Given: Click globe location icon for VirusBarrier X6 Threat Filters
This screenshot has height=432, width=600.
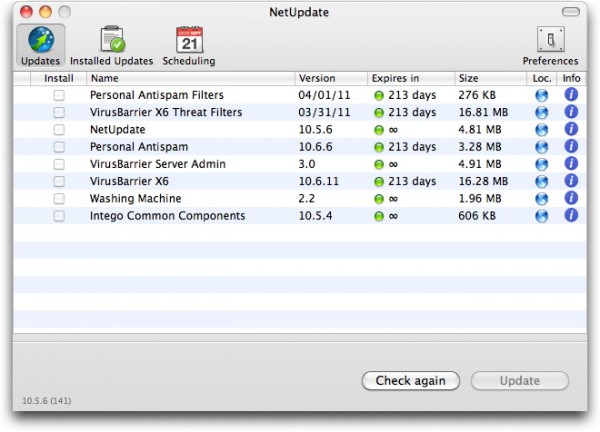Looking at the screenshot, I should 541,112.
